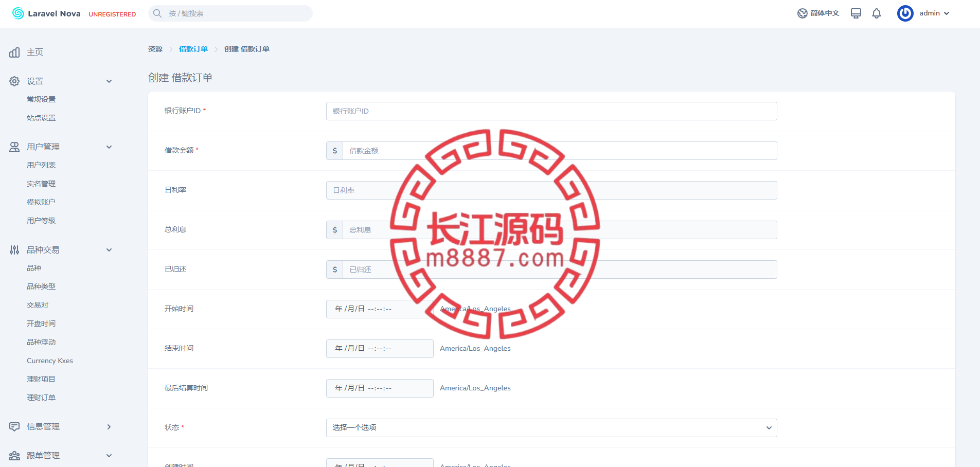
Task: Collapse the 跟单管理 section chevron
Action: pos(109,456)
